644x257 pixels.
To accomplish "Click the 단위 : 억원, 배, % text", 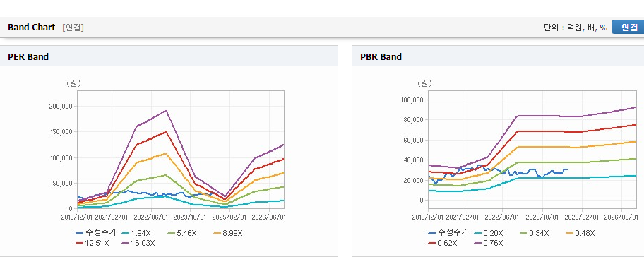I will pyautogui.click(x=575, y=28).
